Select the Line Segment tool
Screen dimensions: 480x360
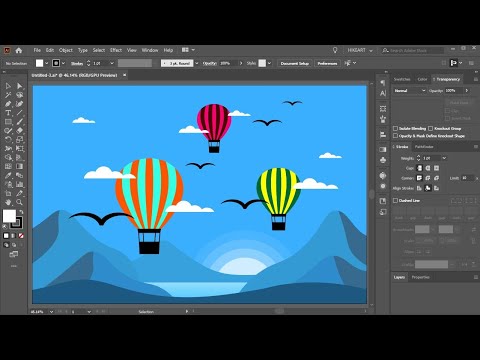(x=19, y=113)
